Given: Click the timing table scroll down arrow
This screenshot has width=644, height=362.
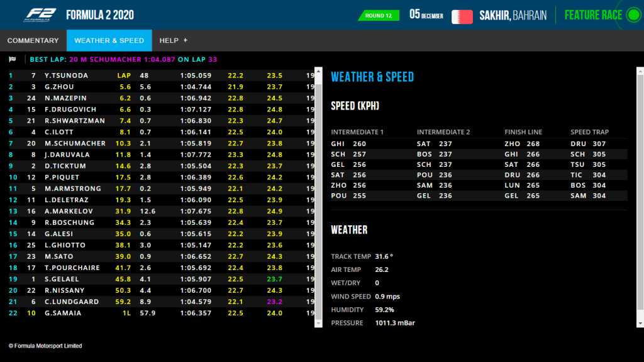Looking at the screenshot, I should coord(318,324).
